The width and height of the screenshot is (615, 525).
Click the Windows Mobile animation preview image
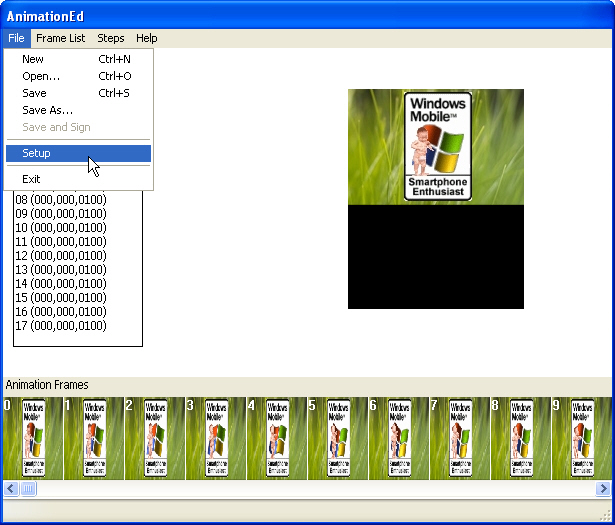pos(436,199)
